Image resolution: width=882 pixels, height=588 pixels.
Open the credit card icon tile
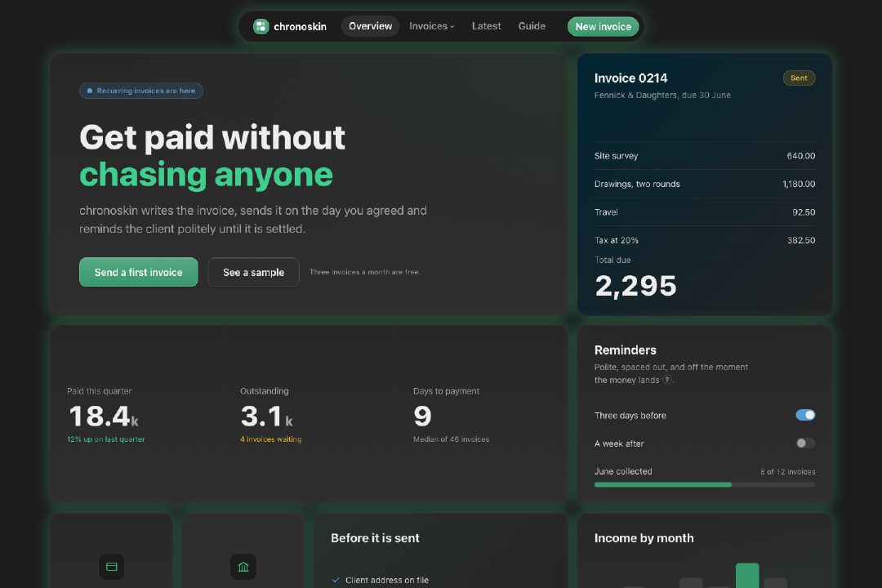coord(111,567)
